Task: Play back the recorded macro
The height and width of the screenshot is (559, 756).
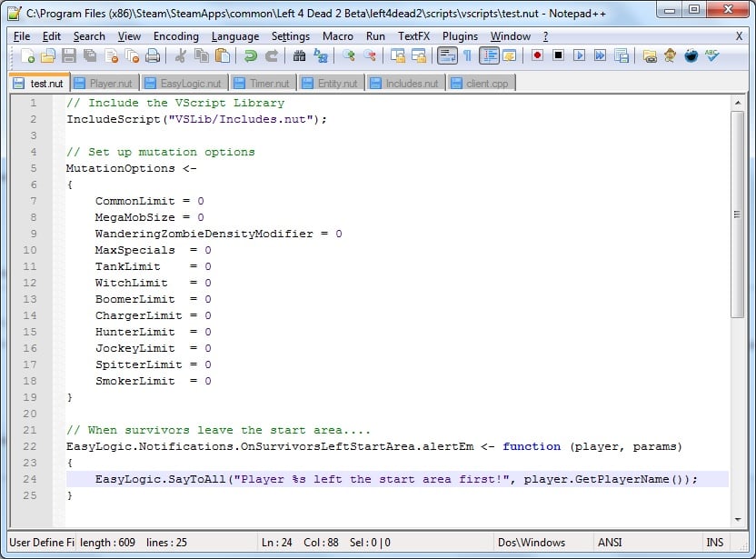Action: [579, 55]
